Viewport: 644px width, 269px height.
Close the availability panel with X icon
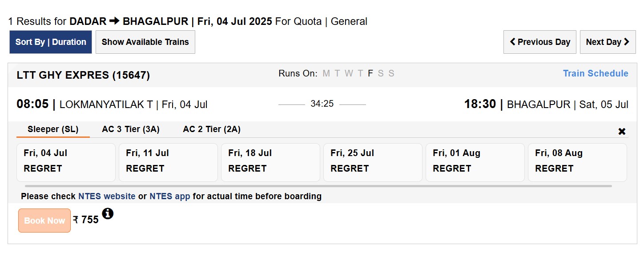coord(622,132)
